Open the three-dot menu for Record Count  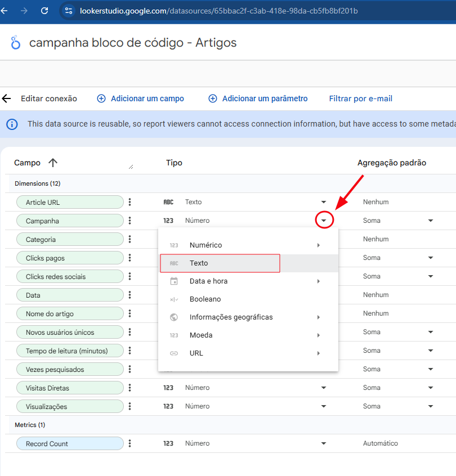[x=130, y=443]
